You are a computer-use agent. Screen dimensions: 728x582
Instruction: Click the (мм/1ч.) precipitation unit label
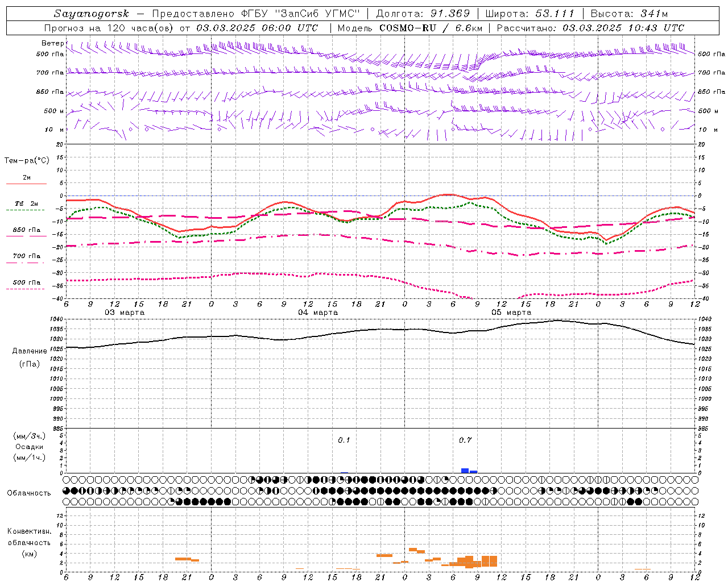click(30, 458)
